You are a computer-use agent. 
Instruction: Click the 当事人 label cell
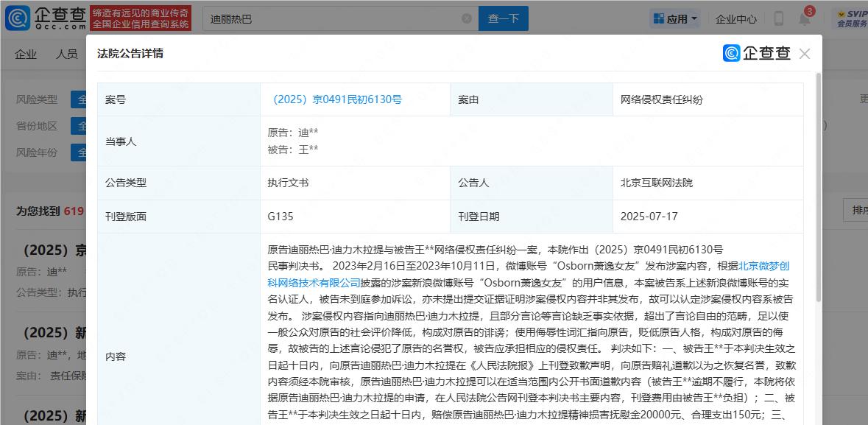pos(179,141)
